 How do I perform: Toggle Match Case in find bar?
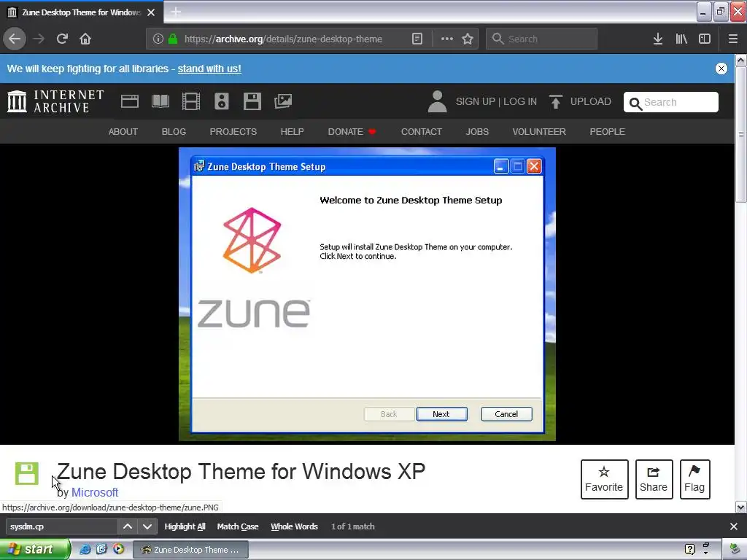click(x=238, y=526)
